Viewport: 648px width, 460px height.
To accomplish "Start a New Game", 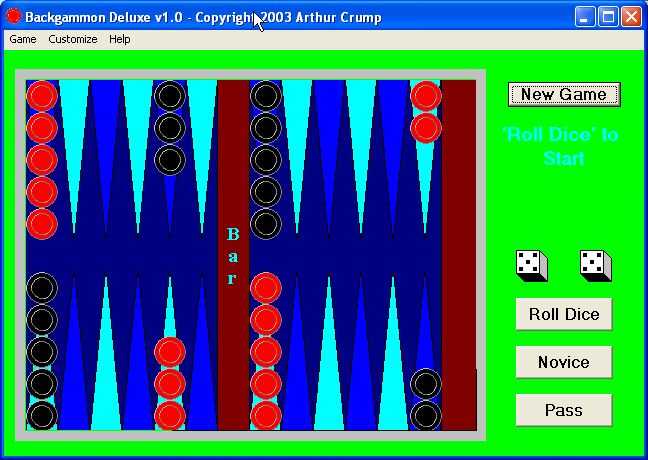I will pos(564,94).
